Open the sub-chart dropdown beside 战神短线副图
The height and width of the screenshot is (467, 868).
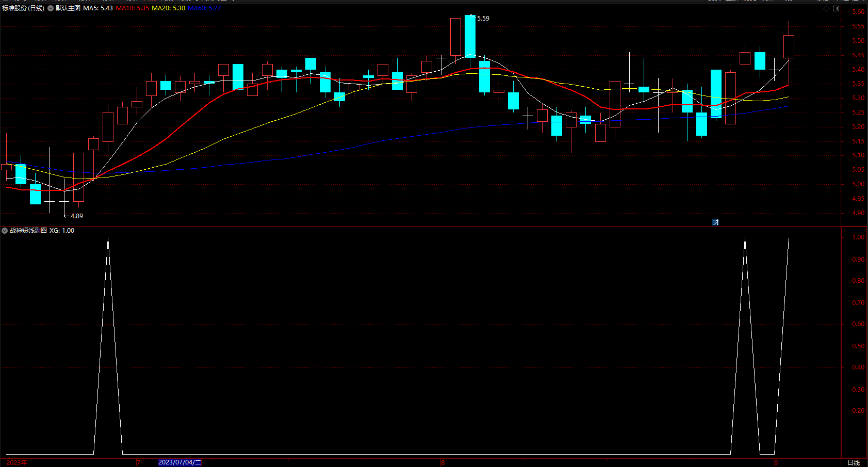pyautogui.click(x=5, y=231)
